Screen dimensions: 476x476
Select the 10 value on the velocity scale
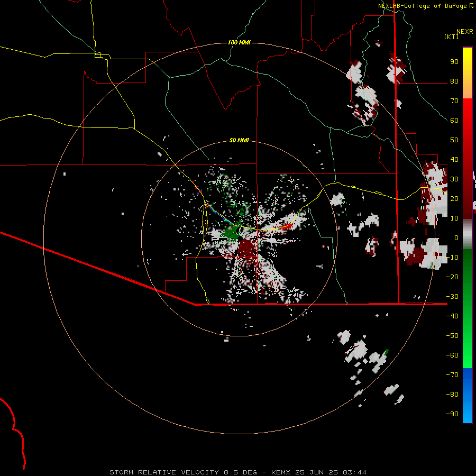pyautogui.click(x=454, y=218)
